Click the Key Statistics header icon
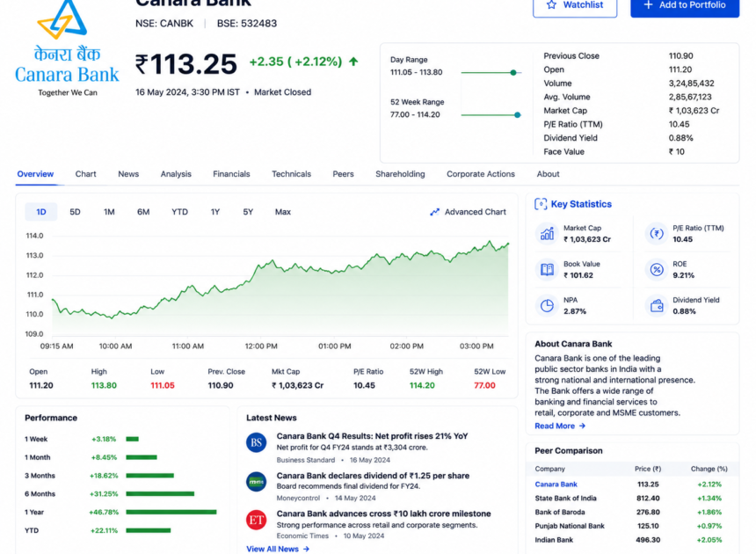The width and height of the screenshot is (756, 554). 541,204
